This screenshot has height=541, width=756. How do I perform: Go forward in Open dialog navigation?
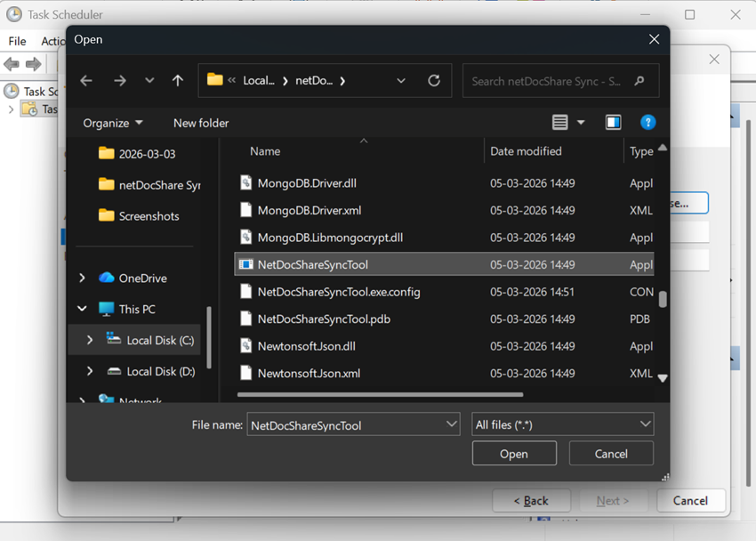(119, 80)
